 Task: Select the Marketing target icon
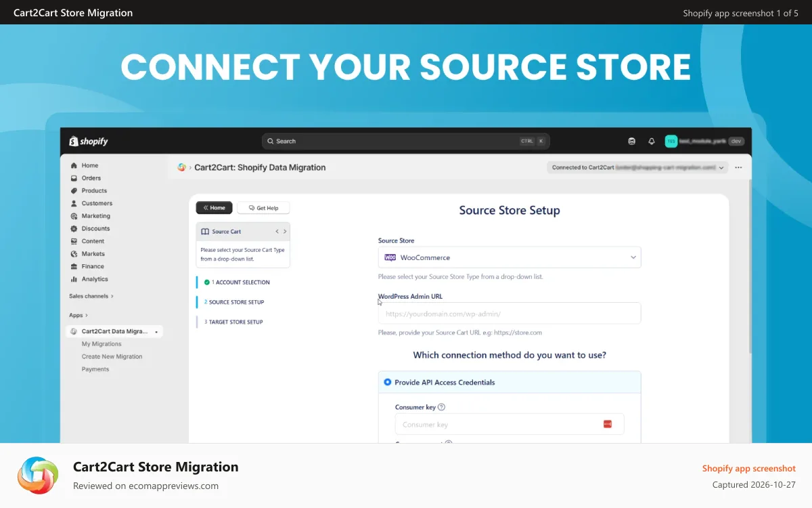tap(74, 216)
